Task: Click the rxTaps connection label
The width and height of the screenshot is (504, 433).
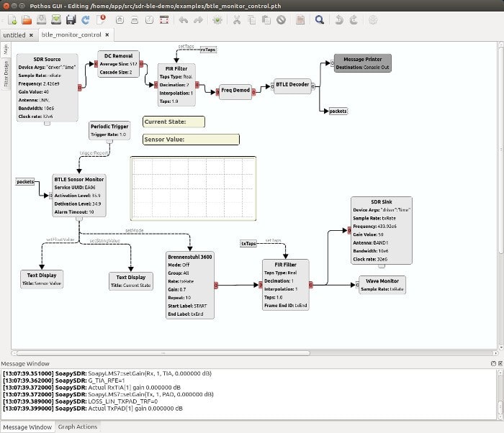Action: 208,50
